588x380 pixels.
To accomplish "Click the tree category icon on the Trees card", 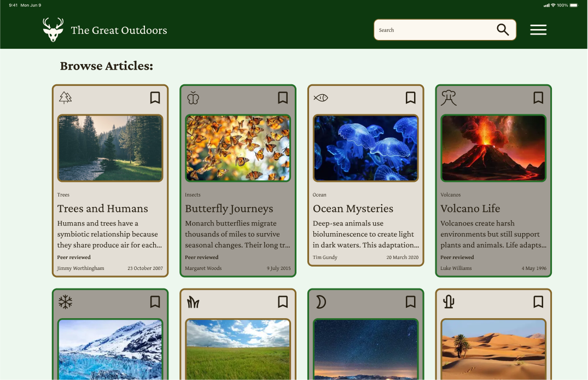I will 66,98.
